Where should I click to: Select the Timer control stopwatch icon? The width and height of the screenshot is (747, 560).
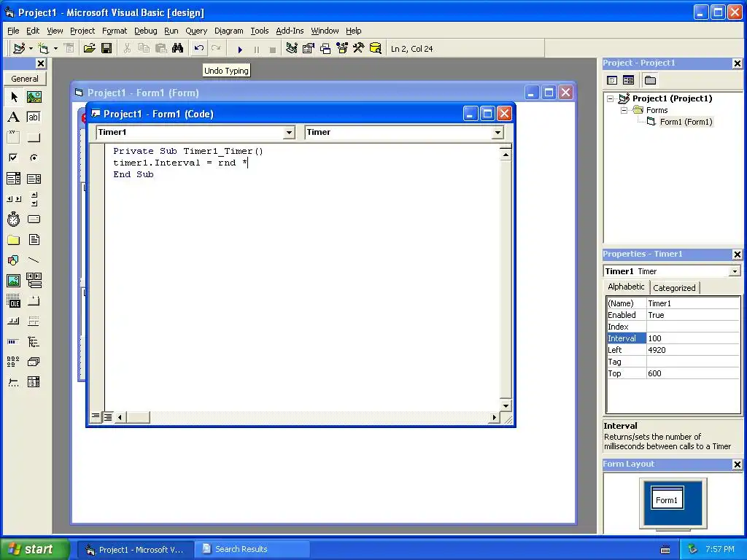tap(14, 219)
